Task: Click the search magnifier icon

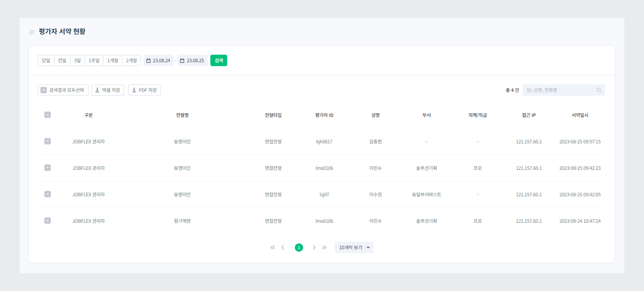Action: point(599,90)
